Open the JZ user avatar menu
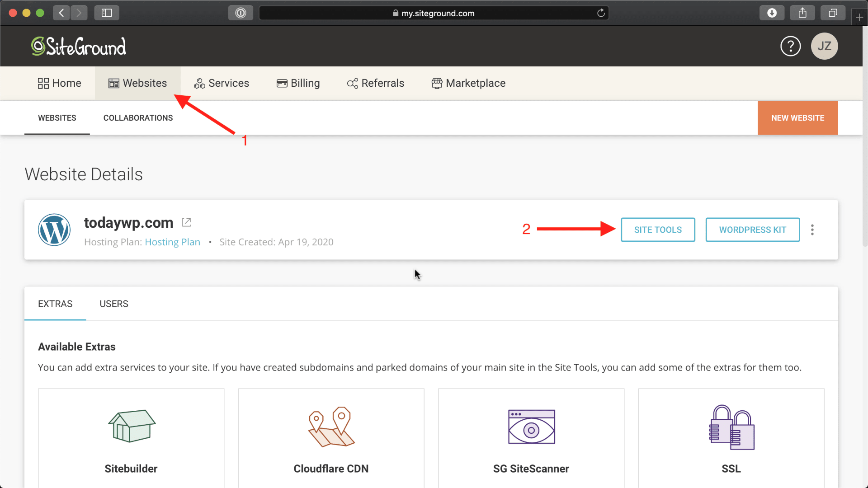 click(824, 46)
